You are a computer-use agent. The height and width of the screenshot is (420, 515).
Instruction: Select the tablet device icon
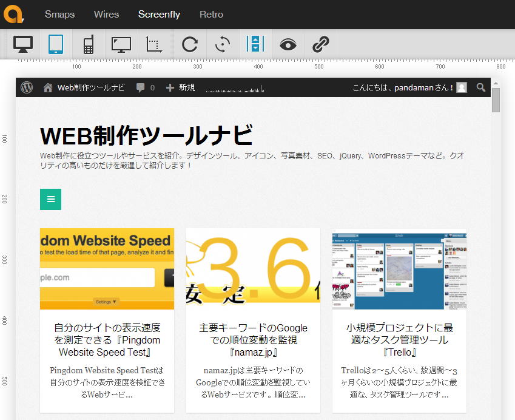[56, 44]
